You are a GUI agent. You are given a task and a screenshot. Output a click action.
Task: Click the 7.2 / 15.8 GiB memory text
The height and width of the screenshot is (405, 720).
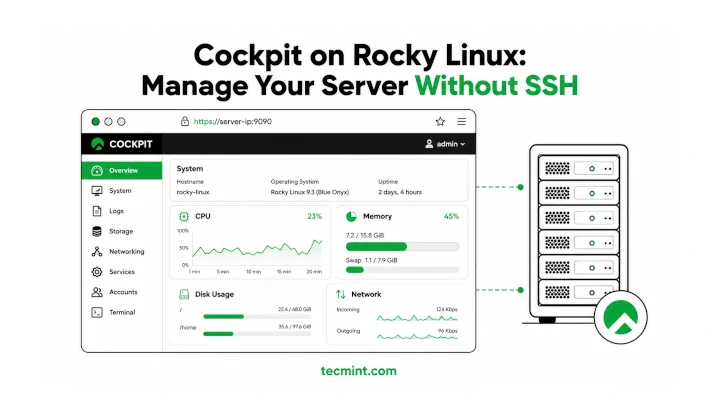(365, 235)
